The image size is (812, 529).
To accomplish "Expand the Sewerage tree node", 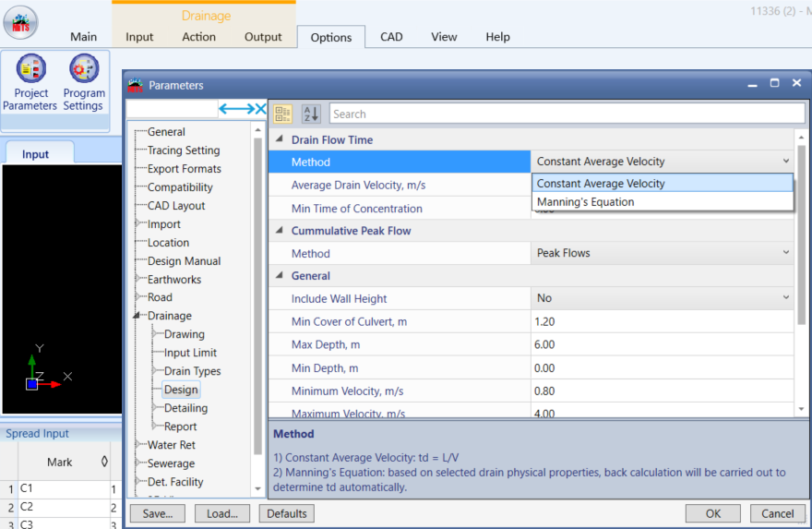I will [x=137, y=463].
